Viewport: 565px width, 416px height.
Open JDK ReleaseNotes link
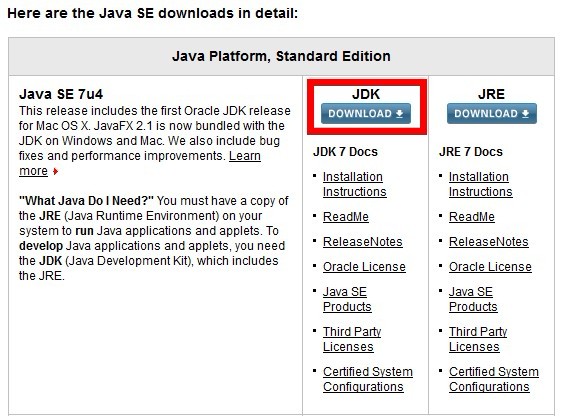point(362,242)
